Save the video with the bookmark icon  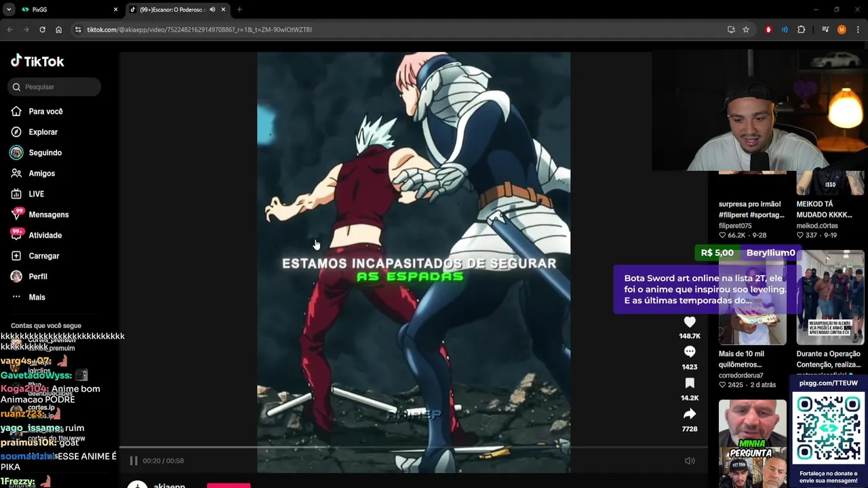click(x=690, y=384)
